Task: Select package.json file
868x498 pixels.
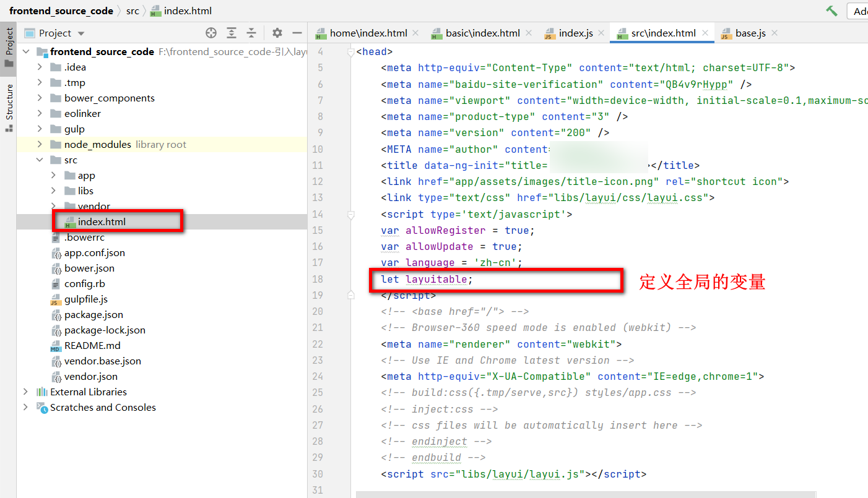Action: click(162, 314)
